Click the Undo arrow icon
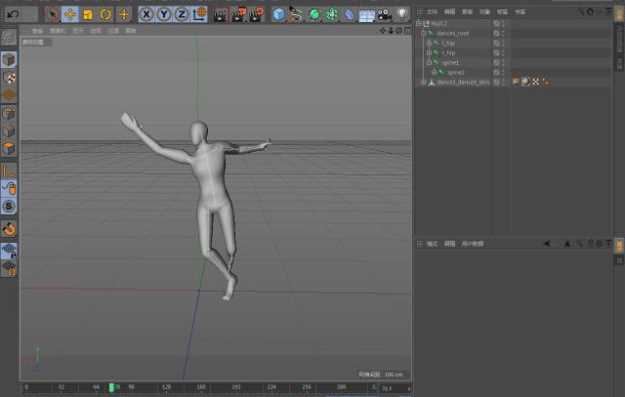 coord(13,15)
